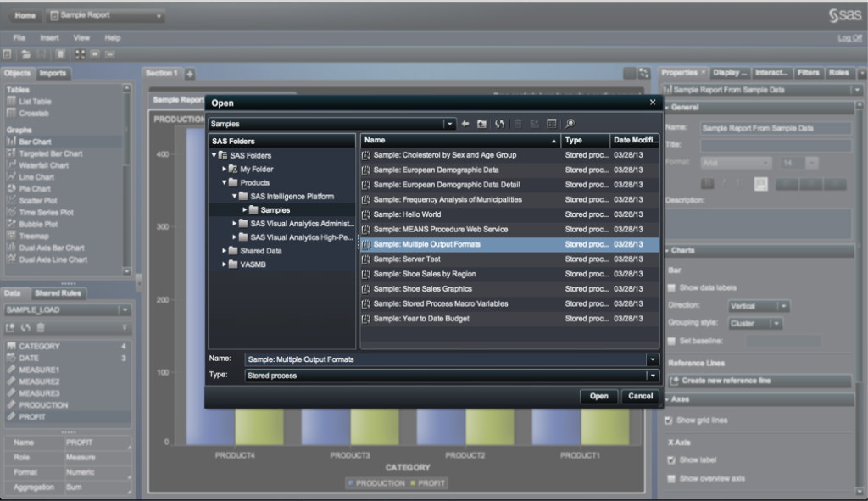Open the File menu
Screen dimensions: 868x501
coord(19,37)
